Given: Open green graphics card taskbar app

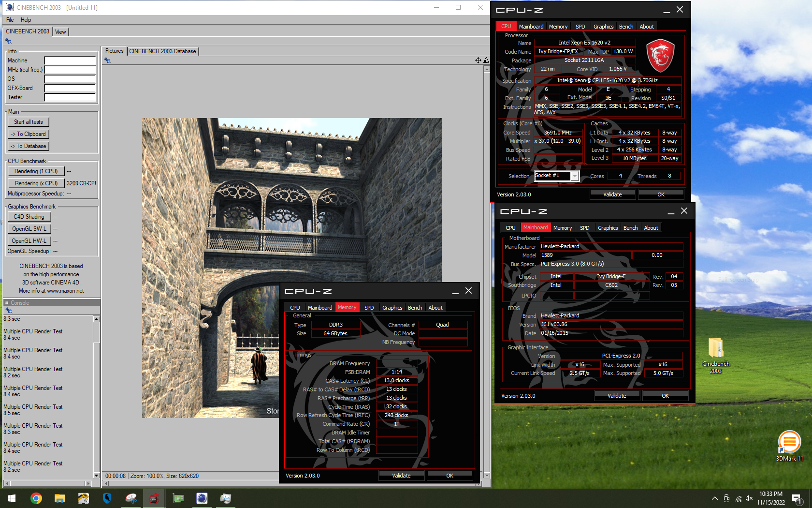Looking at the screenshot, I should tap(178, 498).
